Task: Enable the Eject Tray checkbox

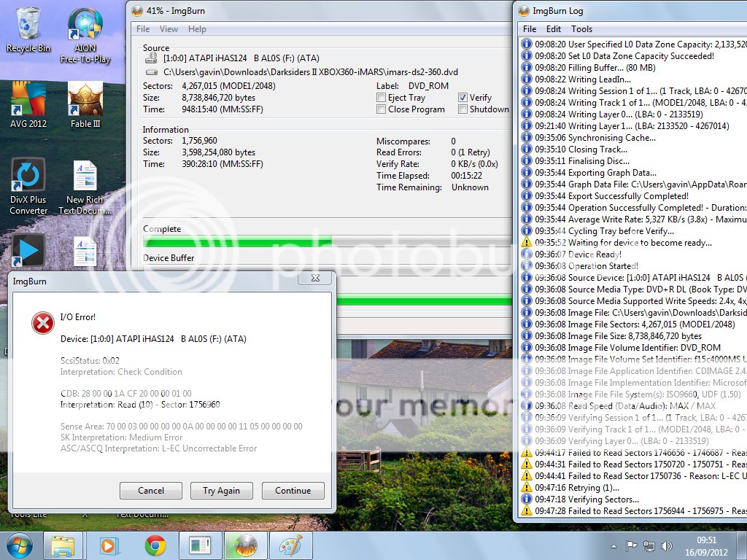Action: (382, 98)
